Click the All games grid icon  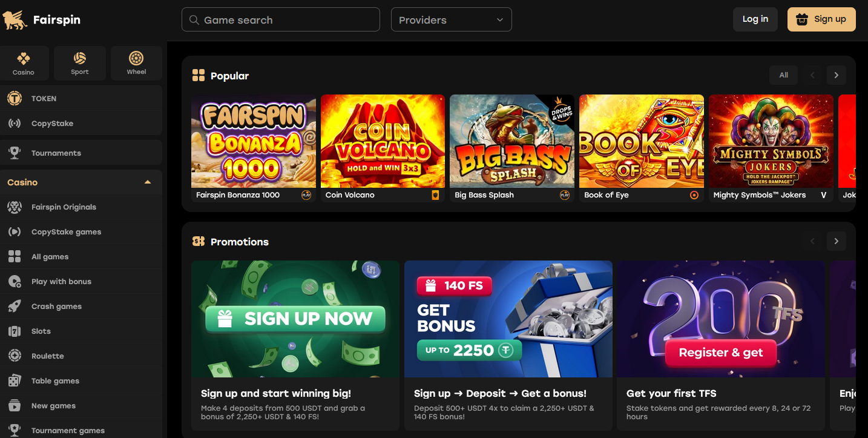(15, 257)
